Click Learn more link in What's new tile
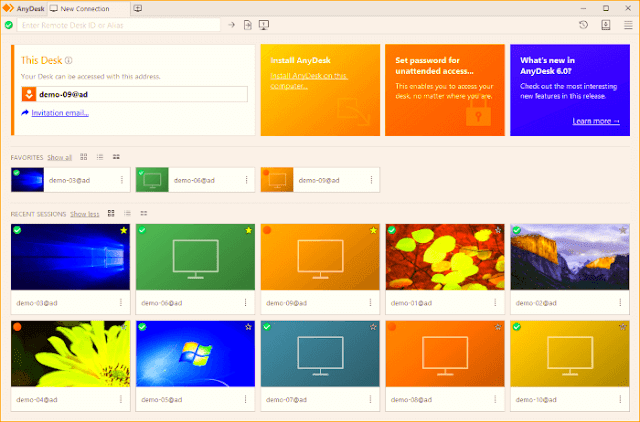Image resolution: width=640 pixels, height=422 pixels. coord(596,121)
